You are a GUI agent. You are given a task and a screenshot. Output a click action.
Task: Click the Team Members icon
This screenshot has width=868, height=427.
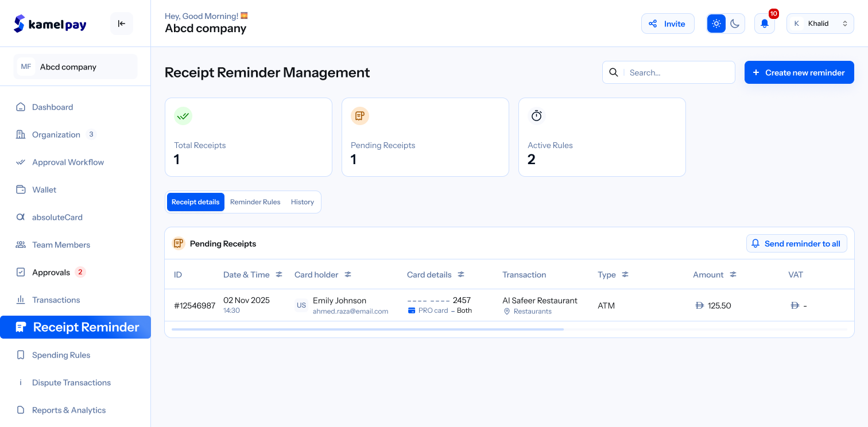[21, 244]
